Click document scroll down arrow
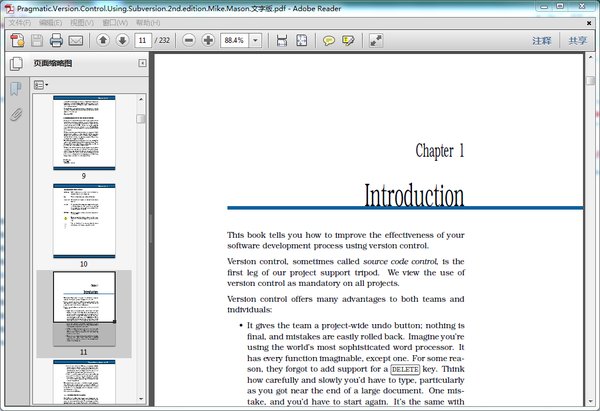The image size is (600, 411). pyautogui.click(x=590, y=401)
